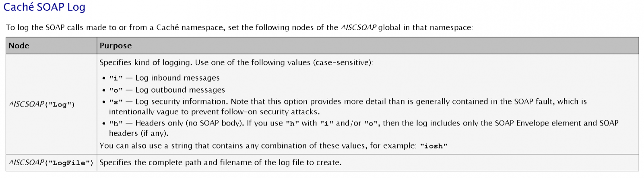Click the "h" code value bullet
Viewport: 644px width, 178px height.
[116, 123]
